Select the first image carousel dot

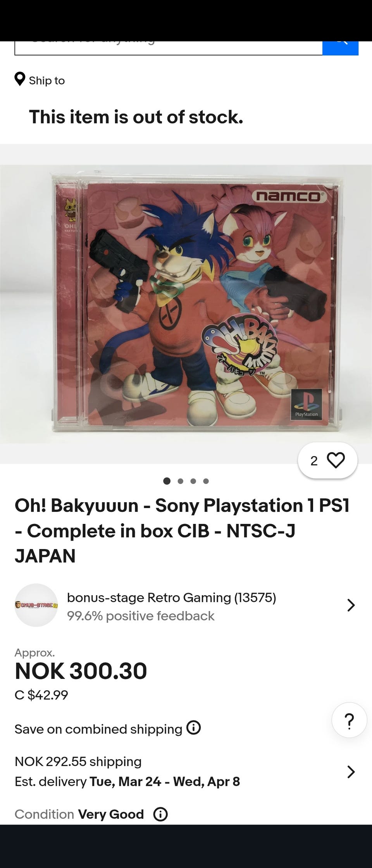click(167, 481)
